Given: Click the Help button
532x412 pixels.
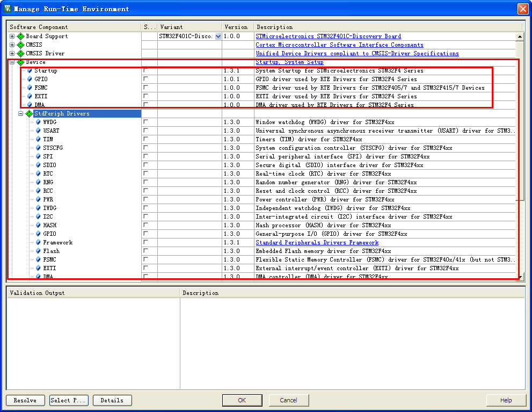Looking at the screenshot, I should pos(506,401).
